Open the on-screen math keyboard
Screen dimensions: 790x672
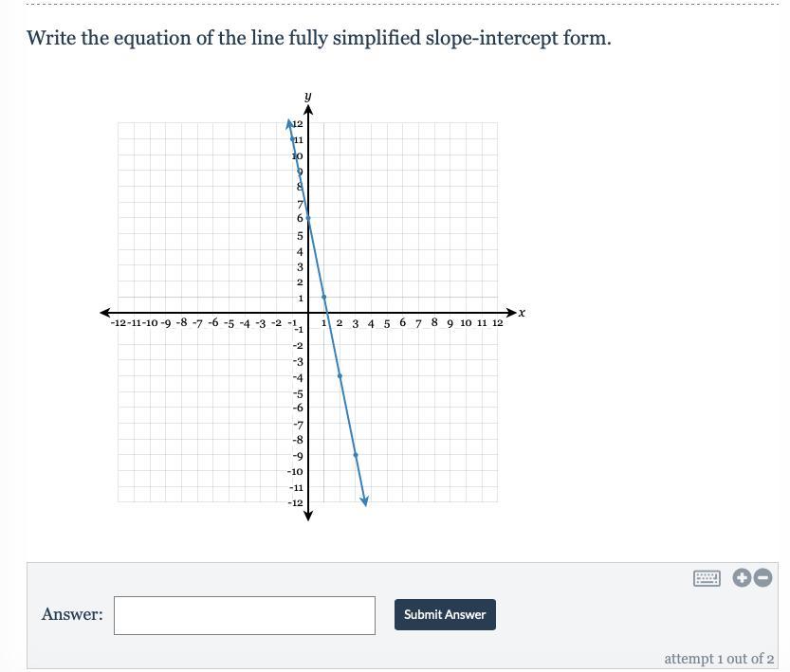tap(707, 578)
